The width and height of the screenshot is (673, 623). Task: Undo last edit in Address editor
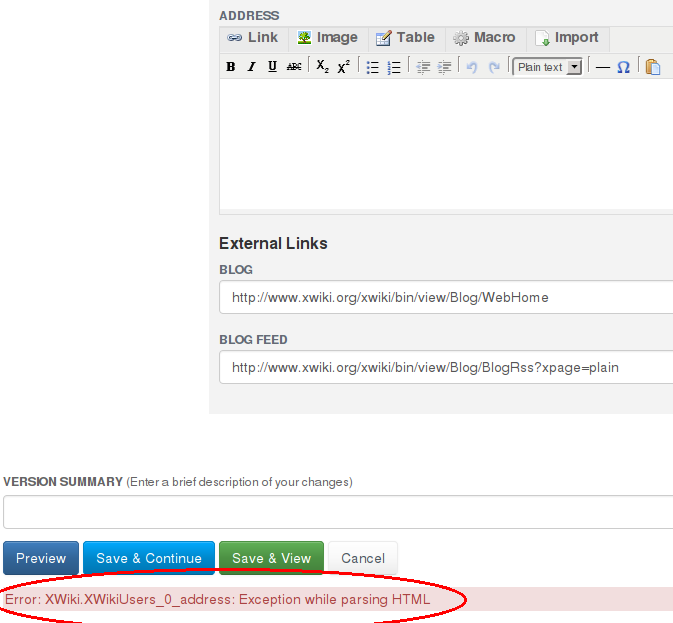(472, 67)
